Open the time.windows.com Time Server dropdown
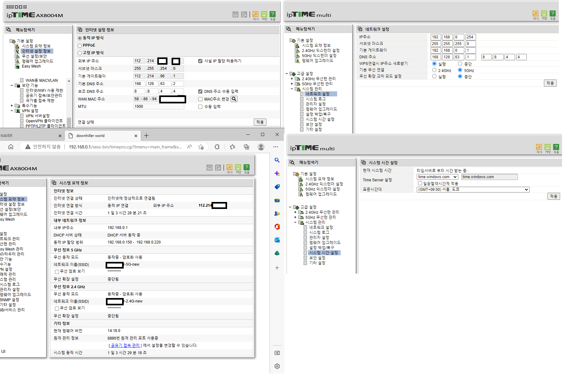588x390 pixels. (437, 177)
